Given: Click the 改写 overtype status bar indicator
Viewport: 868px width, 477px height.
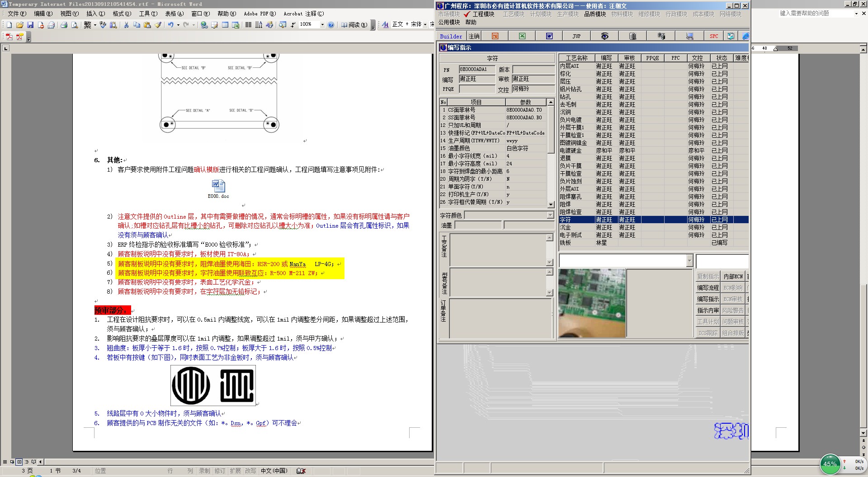Looking at the screenshot, I should click(250, 471).
